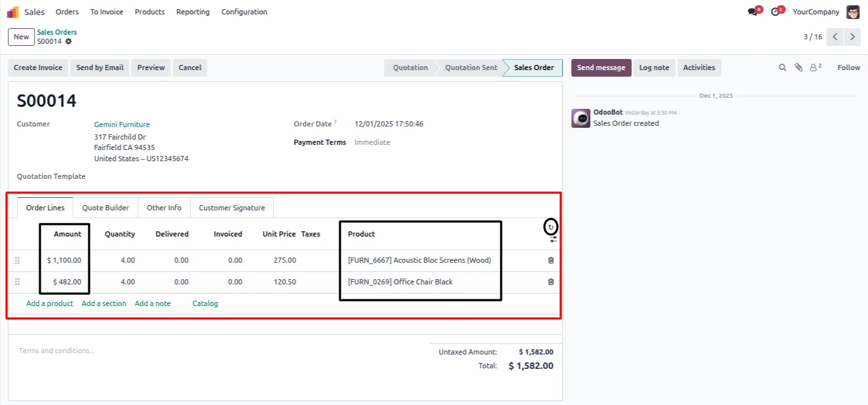Click the 275.00 unit price cell
Screen dimensions: 868x405
[x=285, y=260]
